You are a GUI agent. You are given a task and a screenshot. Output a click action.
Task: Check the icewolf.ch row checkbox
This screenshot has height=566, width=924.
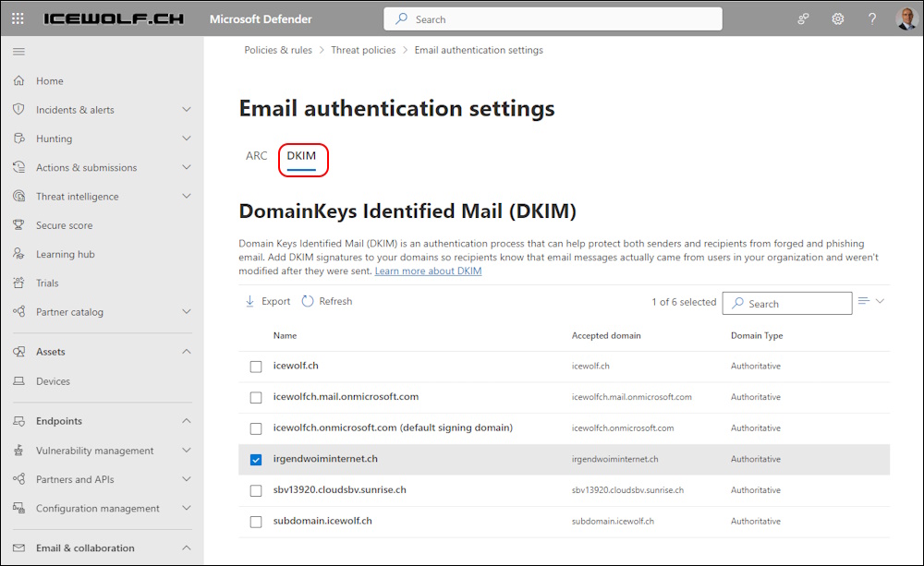pyautogui.click(x=256, y=367)
